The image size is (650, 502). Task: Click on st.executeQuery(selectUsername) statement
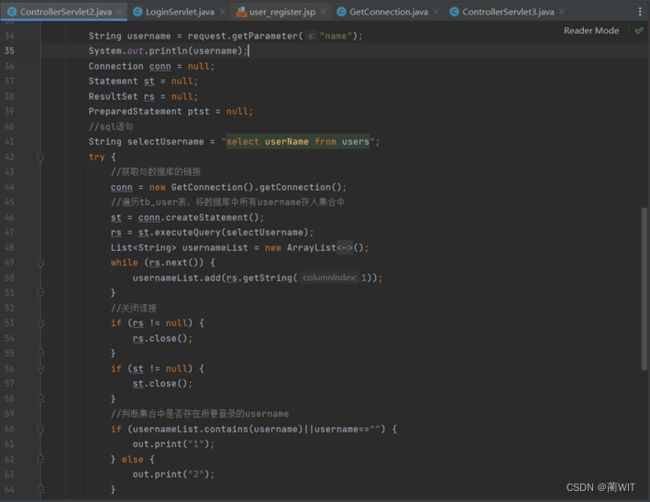[x=223, y=232]
